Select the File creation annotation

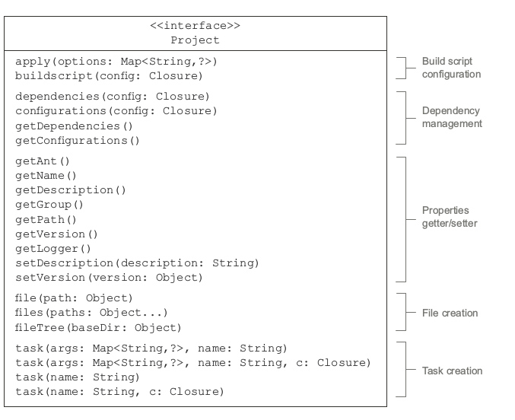450,313
